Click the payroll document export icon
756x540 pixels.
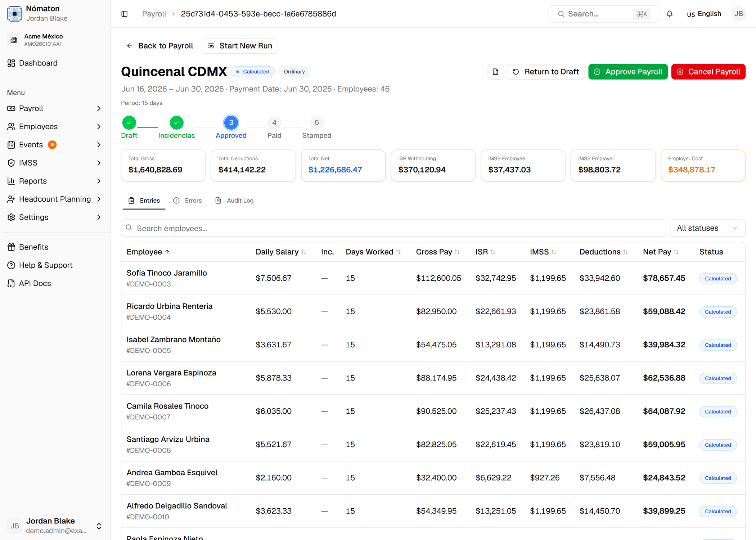[x=495, y=72]
